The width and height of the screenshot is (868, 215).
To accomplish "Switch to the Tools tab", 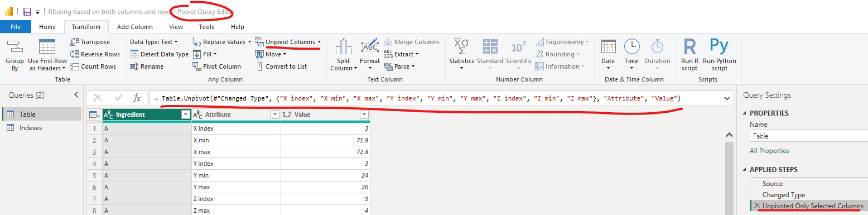I will point(206,27).
